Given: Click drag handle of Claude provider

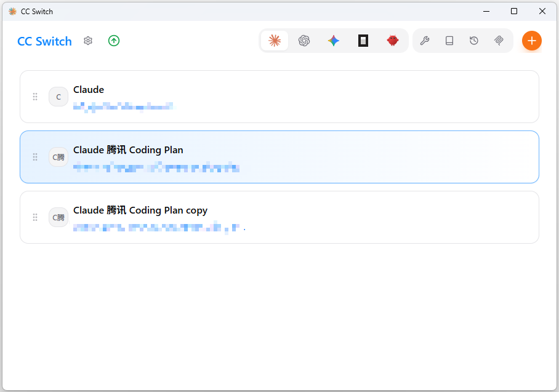Looking at the screenshot, I should (35, 97).
